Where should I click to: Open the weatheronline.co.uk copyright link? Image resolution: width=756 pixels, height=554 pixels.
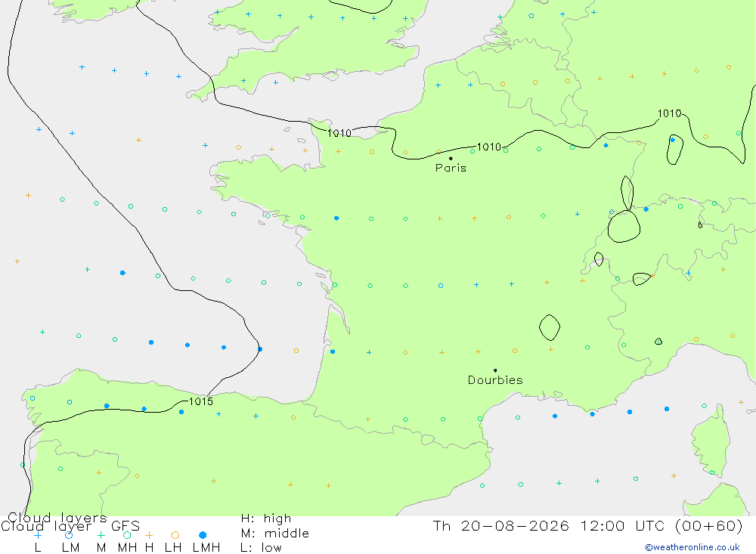[x=692, y=547]
